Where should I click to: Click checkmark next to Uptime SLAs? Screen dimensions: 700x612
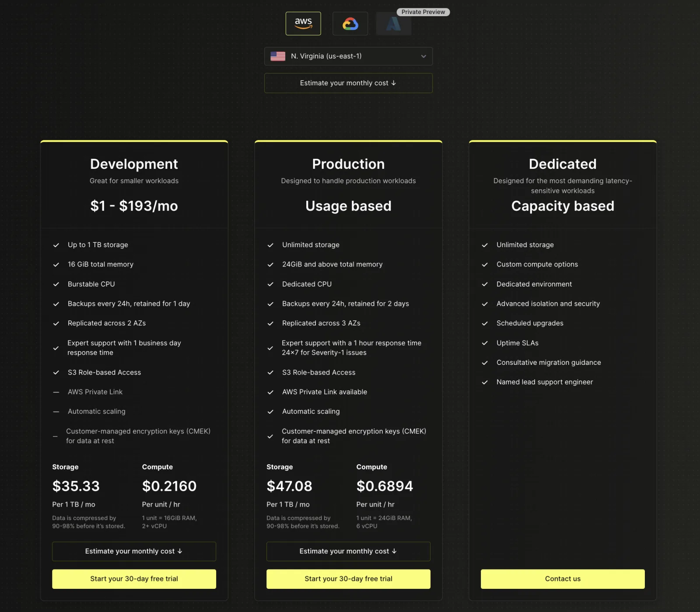tap(485, 343)
